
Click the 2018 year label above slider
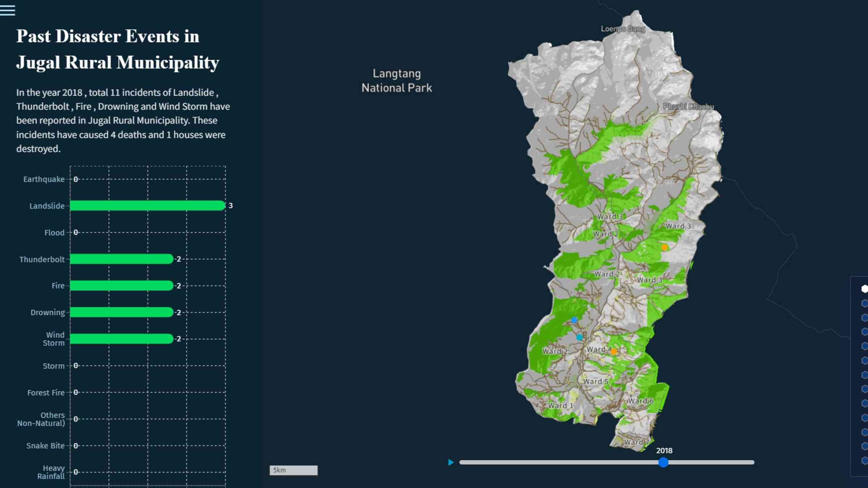point(664,450)
